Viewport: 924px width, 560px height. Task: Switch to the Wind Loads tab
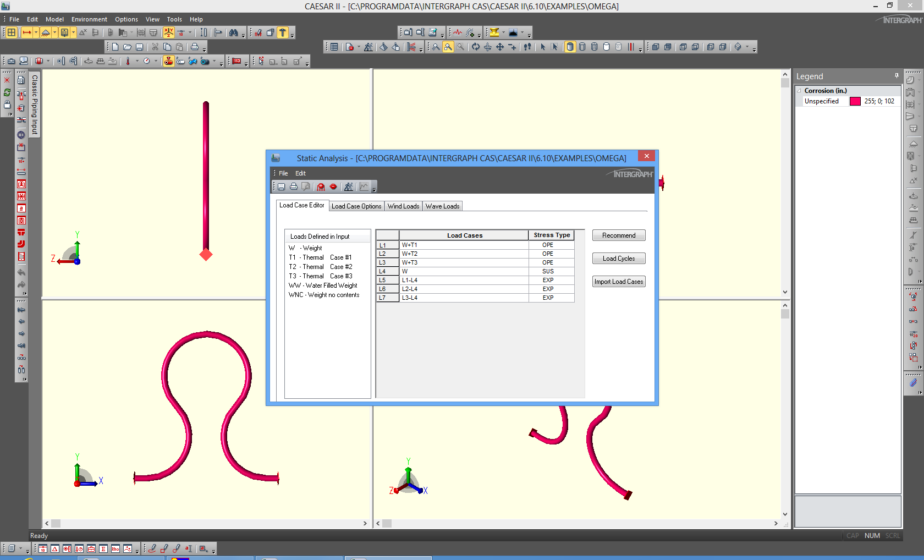403,206
